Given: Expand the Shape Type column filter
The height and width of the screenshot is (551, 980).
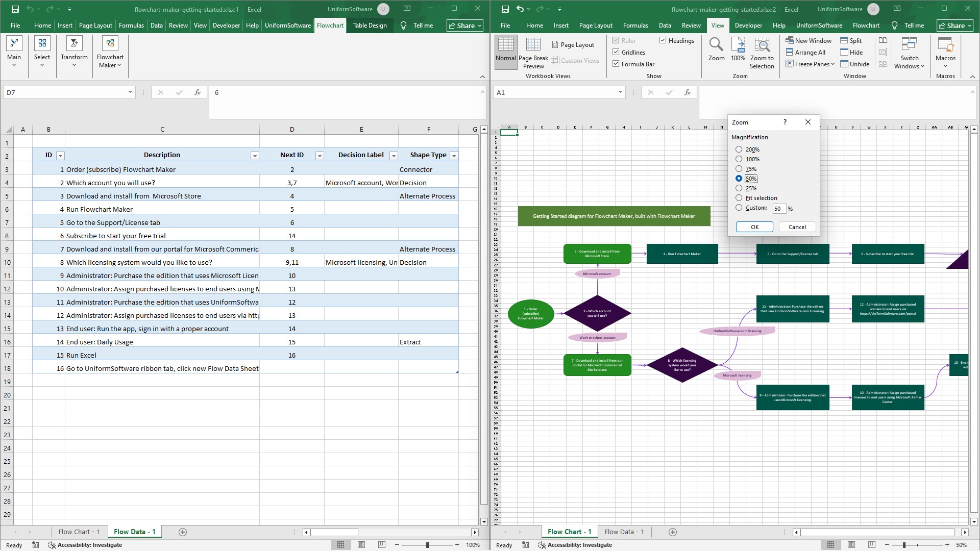Looking at the screenshot, I should coord(454,156).
